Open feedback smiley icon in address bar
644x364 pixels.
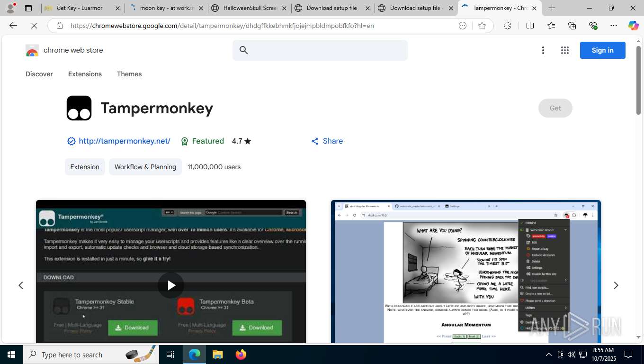pos(463,26)
